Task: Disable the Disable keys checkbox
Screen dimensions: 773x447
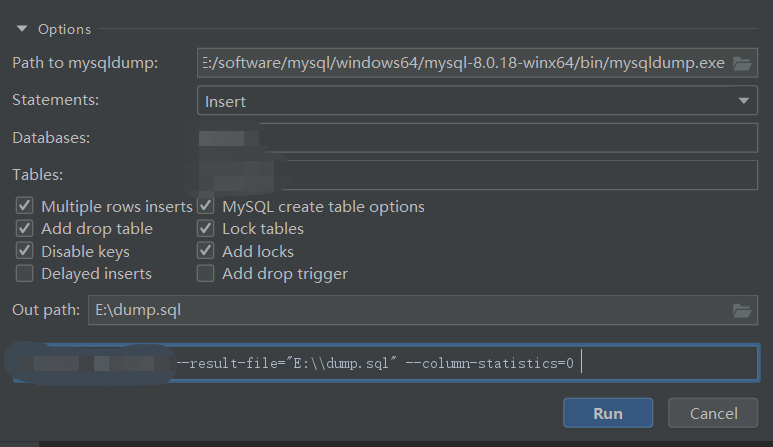Action: [x=24, y=251]
